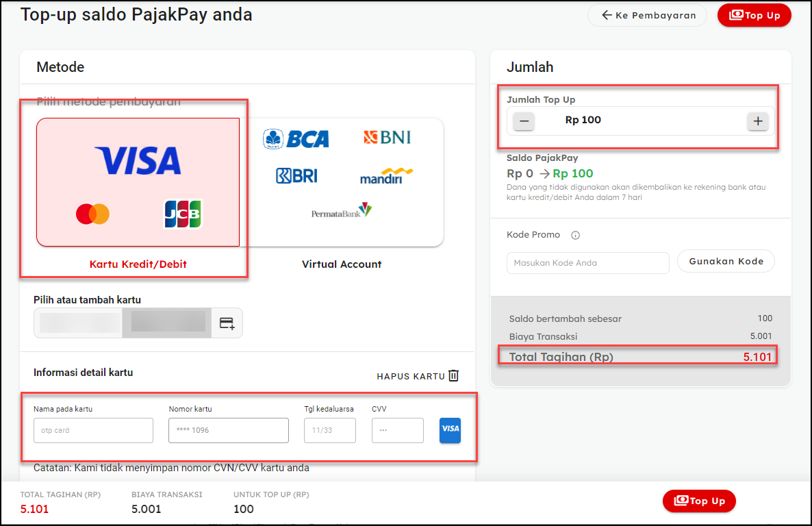Click the CVN/CVV storage note text
This screenshot has height=526, width=812.
[171, 468]
